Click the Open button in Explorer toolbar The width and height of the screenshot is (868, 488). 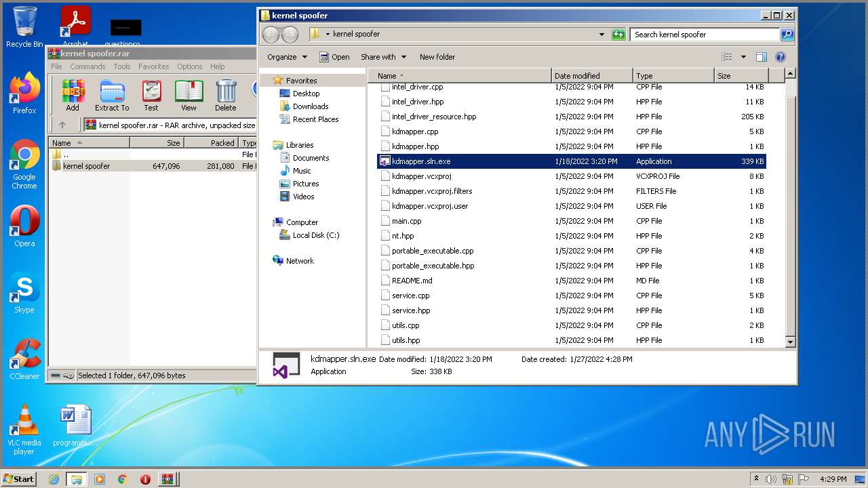[334, 57]
